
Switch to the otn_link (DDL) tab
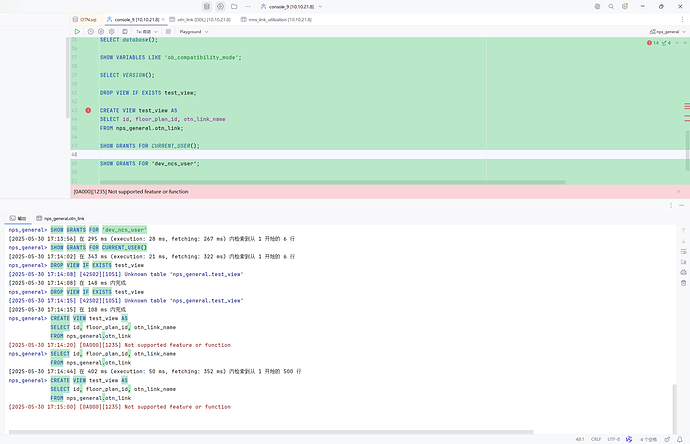pos(200,19)
